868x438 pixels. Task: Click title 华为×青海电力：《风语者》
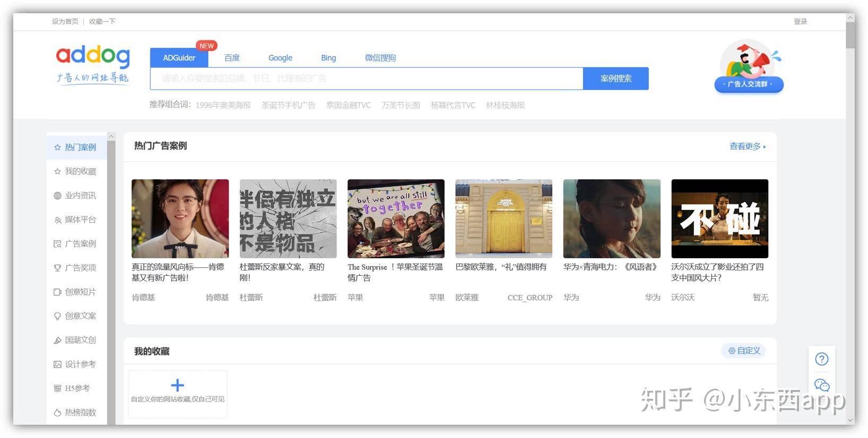click(612, 267)
